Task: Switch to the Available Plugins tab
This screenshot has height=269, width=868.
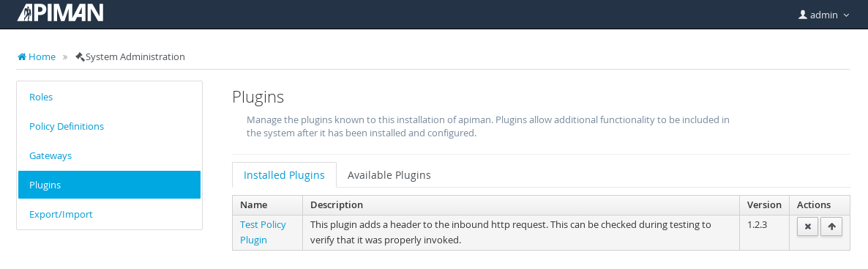Action: point(389,175)
